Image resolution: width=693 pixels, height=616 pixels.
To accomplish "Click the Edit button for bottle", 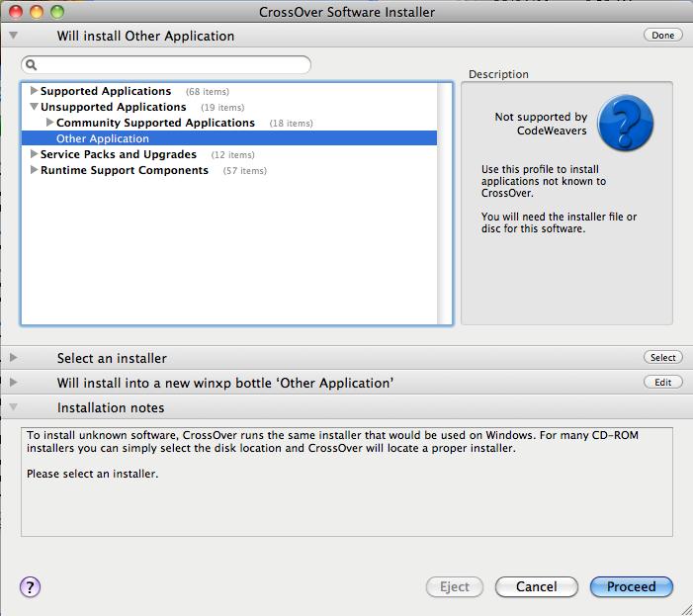I will tap(662, 382).
